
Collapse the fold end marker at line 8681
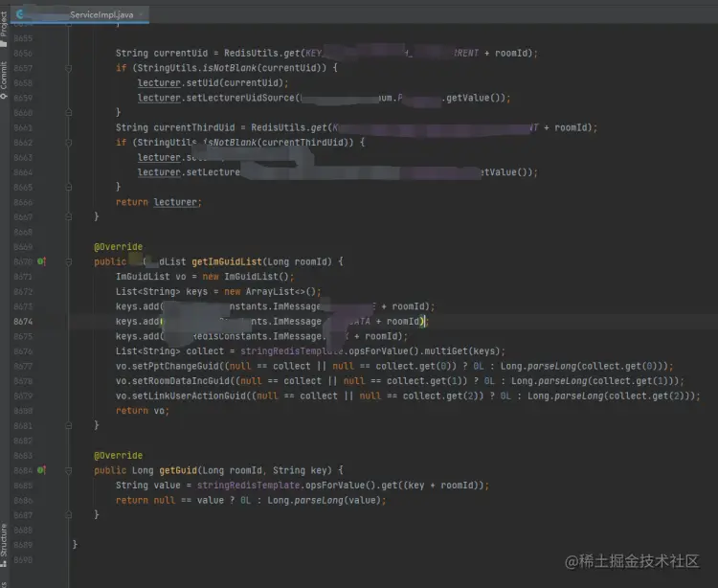[69, 425]
